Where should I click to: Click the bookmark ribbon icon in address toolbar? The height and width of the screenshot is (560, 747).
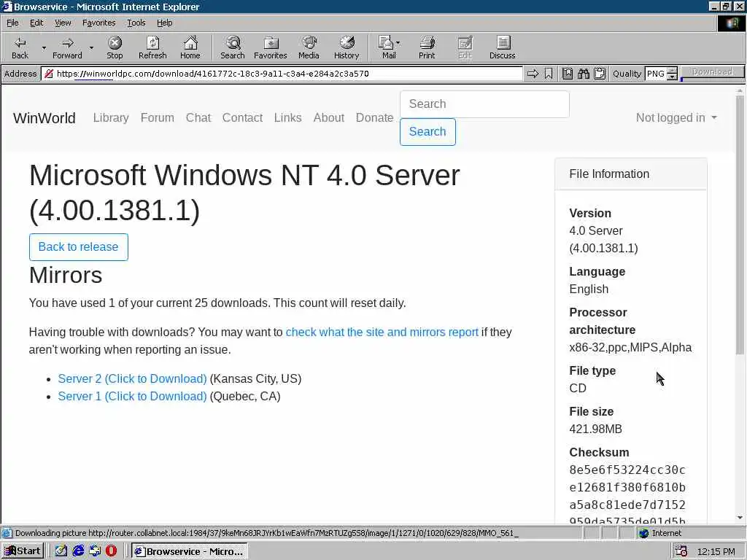point(549,74)
